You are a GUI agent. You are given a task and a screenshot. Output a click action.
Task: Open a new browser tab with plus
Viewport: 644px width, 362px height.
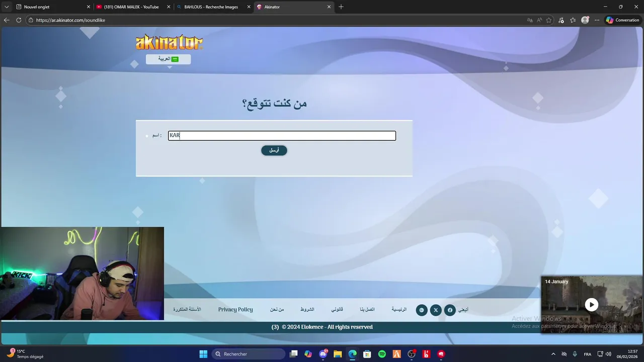[341, 7]
